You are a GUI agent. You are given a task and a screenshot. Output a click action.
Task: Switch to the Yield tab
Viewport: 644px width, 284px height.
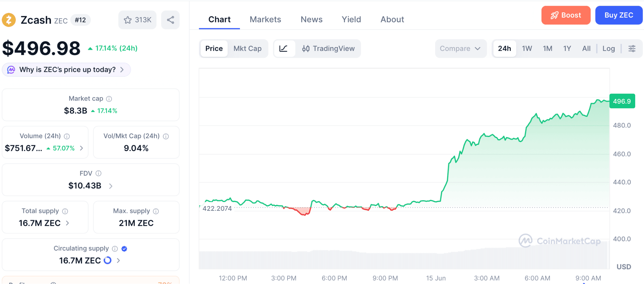(352, 19)
